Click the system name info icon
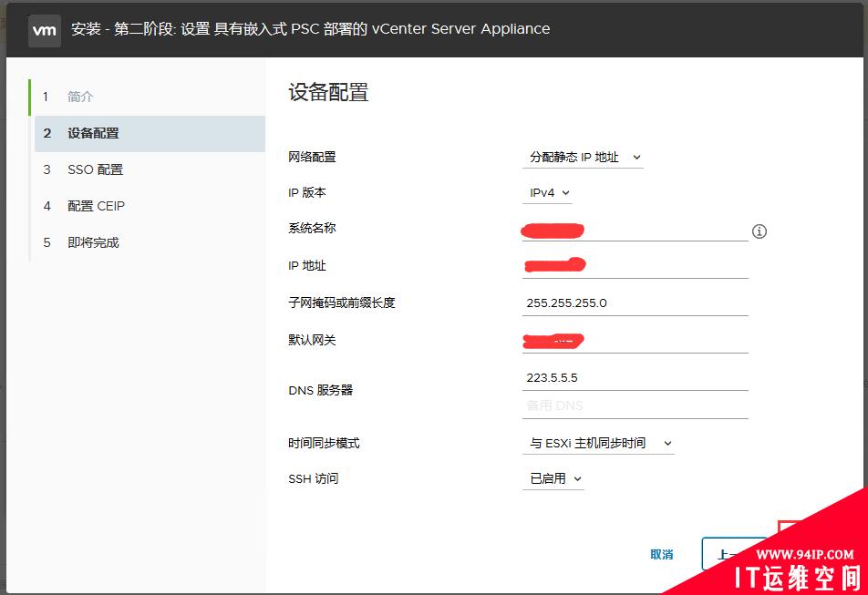The height and width of the screenshot is (595, 868). [759, 231]
